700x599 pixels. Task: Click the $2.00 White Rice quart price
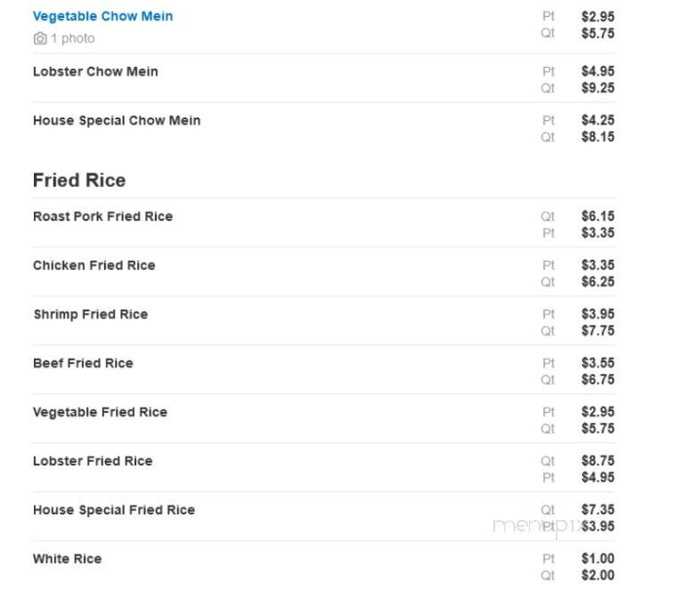pyautogui.click(x=598, y=575)
